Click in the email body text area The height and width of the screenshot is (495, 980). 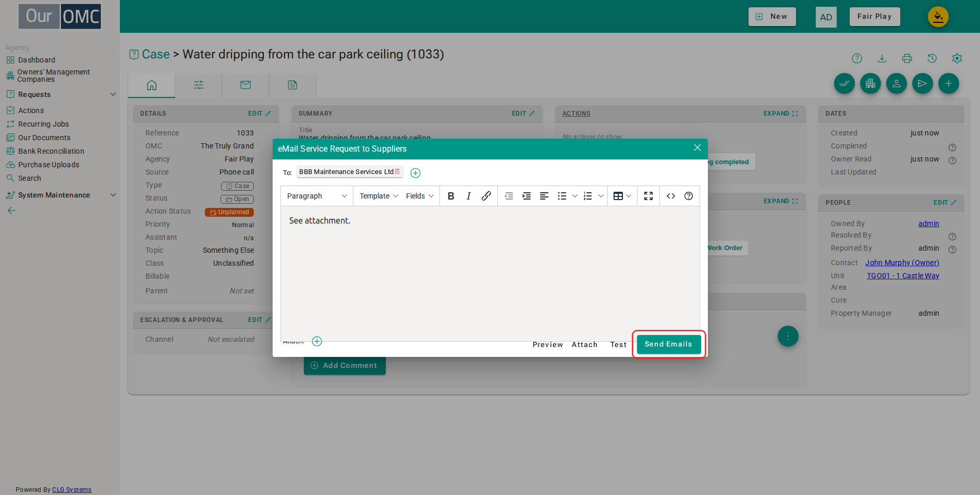(x=490, y=274)
